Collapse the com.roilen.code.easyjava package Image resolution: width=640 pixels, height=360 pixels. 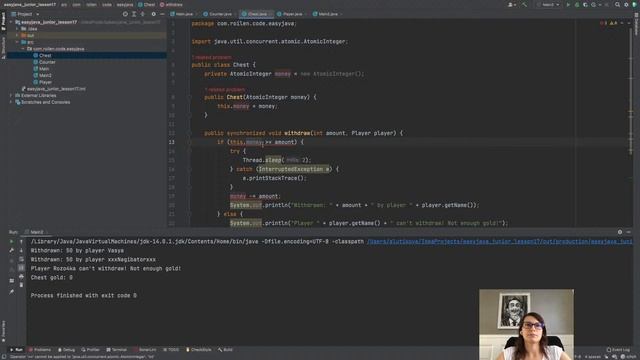click(23, 49)
